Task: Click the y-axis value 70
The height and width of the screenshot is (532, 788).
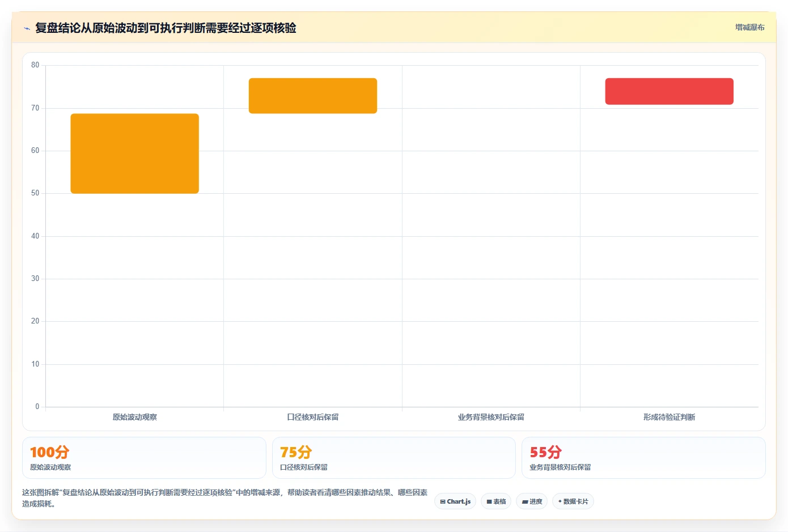Action: point(35,108)
